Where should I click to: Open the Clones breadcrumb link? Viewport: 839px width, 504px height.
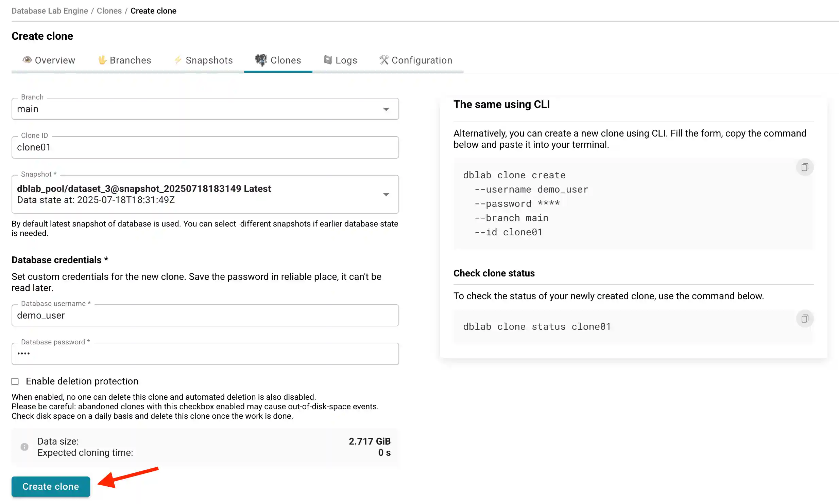(109, 11)
